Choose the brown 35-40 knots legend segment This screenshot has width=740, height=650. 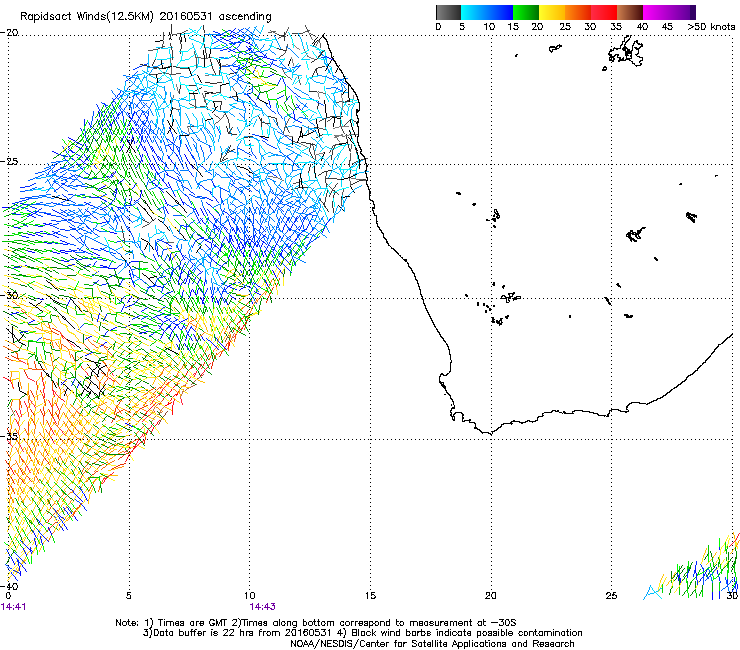[630, 12]
